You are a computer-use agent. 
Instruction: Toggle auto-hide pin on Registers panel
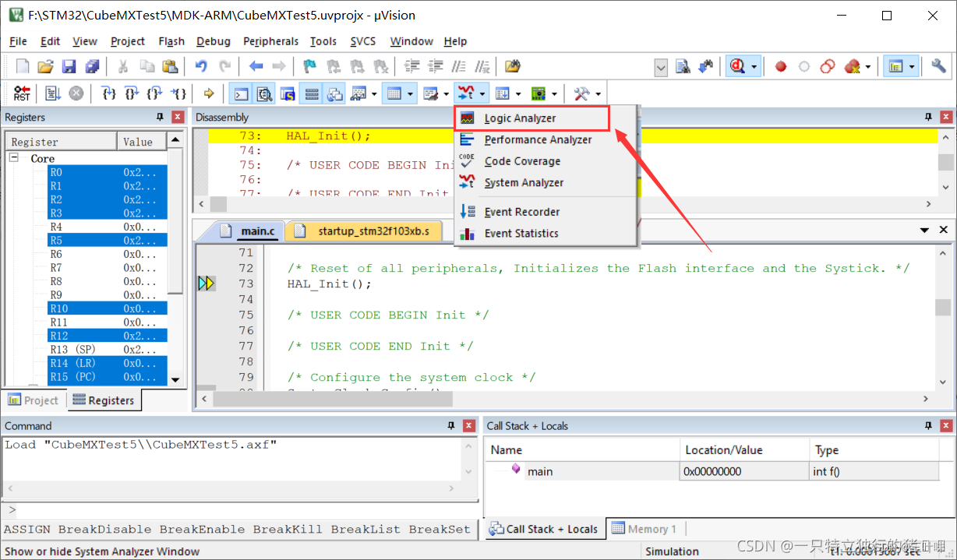(160, 117)
